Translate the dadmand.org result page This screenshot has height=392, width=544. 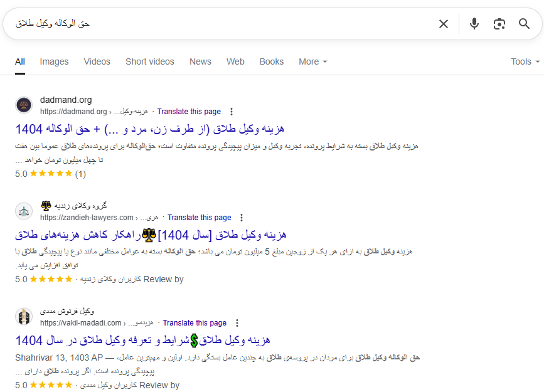click(x=189, y=112)
